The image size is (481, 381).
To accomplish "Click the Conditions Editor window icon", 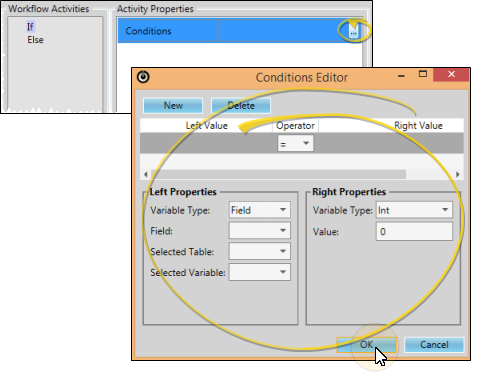I will [x=143, y=77].
